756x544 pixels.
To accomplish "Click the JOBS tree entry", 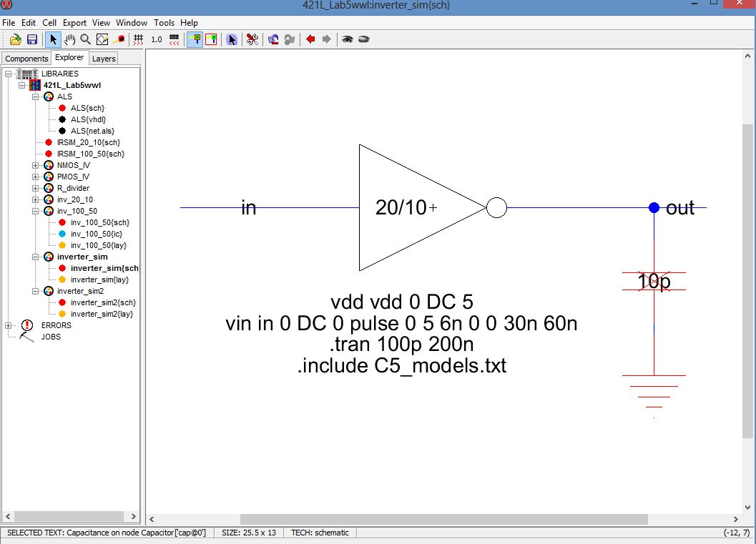I will [x=51, y=337].
